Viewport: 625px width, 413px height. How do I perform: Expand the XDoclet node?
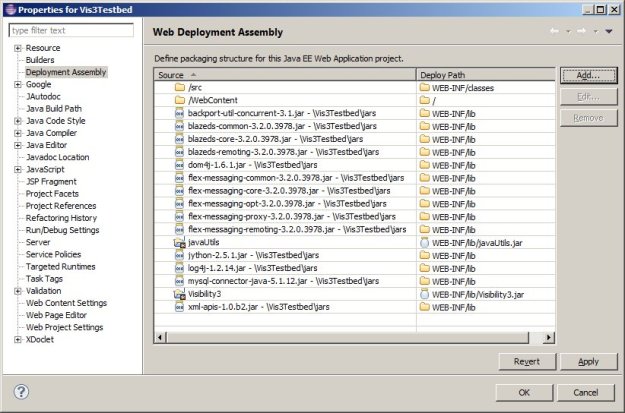click(x=18, y=340)
